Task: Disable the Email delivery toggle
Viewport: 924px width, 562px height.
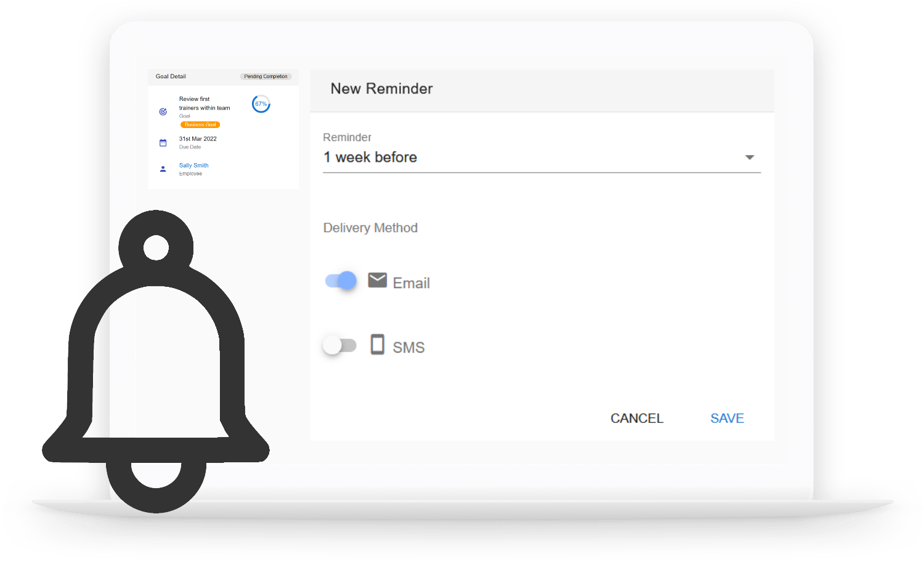Action: [341, 281]
